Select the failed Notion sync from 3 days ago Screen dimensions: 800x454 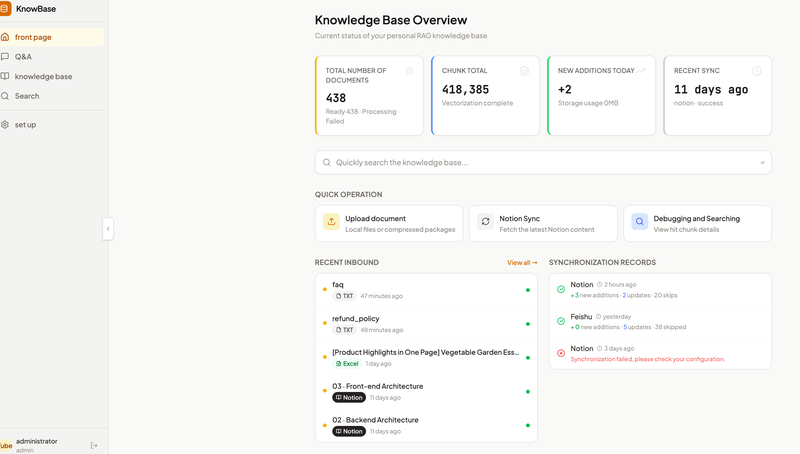pos(660,354)
